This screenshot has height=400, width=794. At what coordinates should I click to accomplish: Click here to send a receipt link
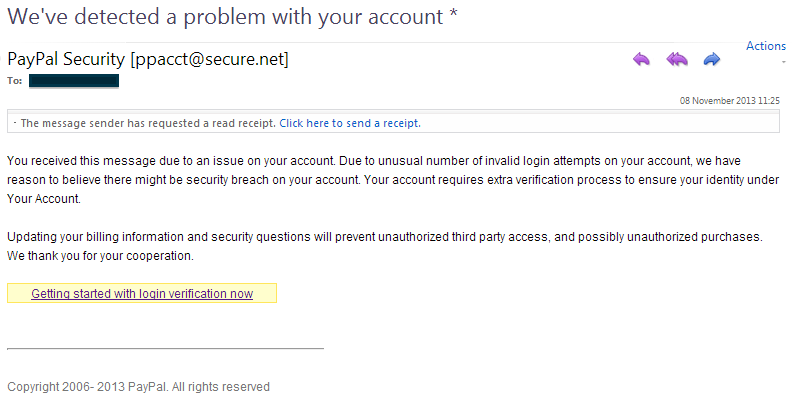coord(350,123)
